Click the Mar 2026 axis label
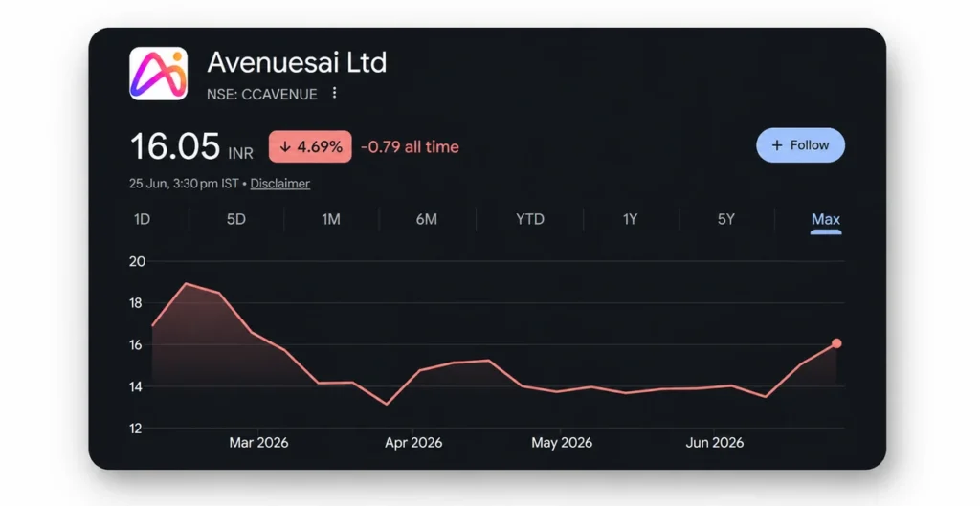 tap(258, 443)
